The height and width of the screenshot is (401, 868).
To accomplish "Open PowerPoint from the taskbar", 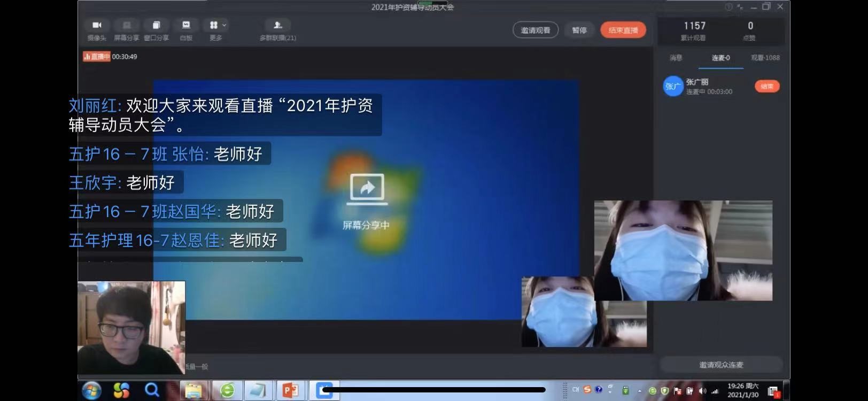I will (x=290, y=391).
